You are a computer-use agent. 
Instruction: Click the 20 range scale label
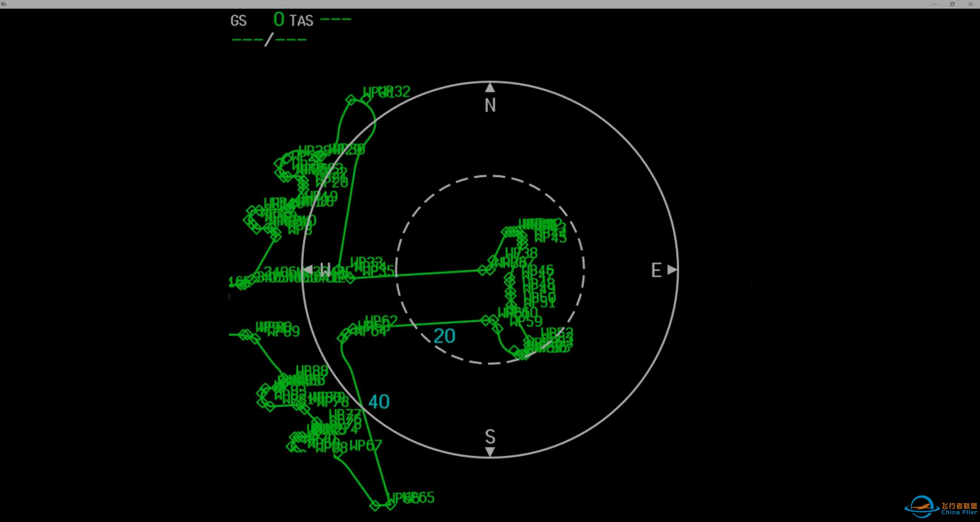coord(444,335)
